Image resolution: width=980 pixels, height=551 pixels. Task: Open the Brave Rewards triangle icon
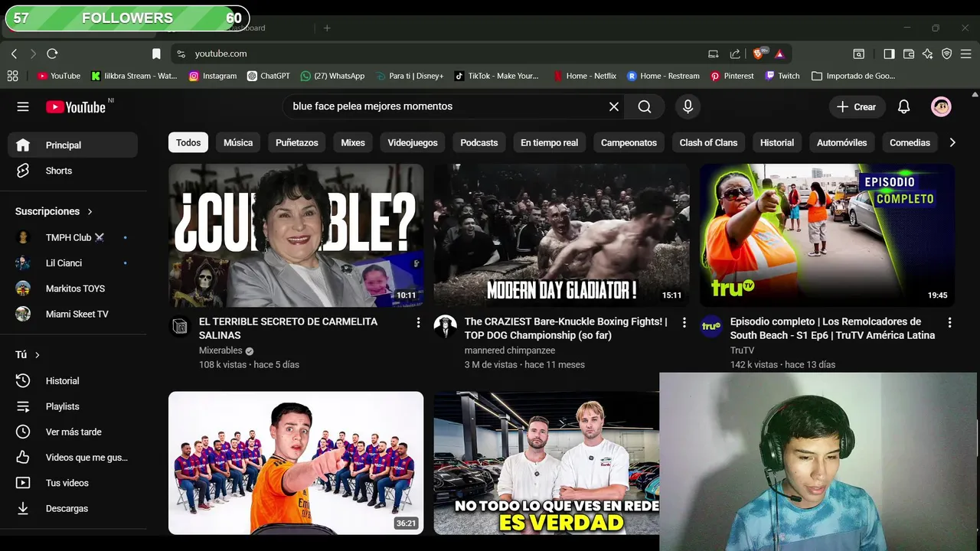point(779,54)
